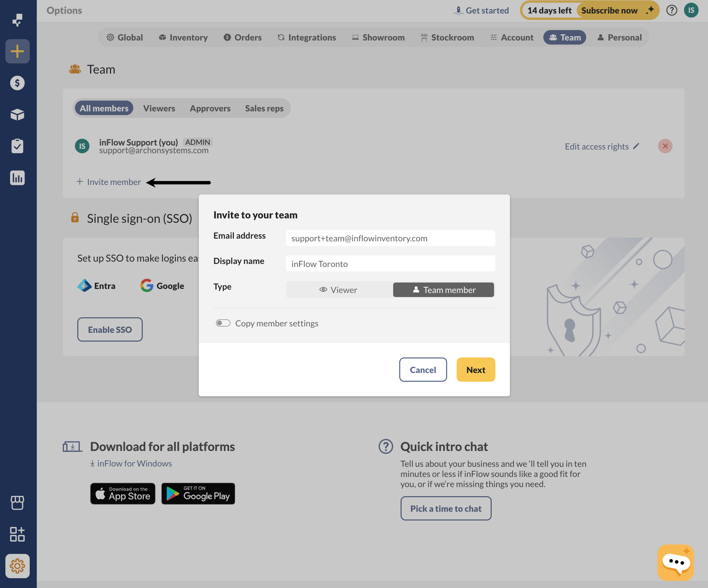Select the Viewer type option
This screenshot has height=588, width=708.
pyautogui.click(x=339, y=290)
